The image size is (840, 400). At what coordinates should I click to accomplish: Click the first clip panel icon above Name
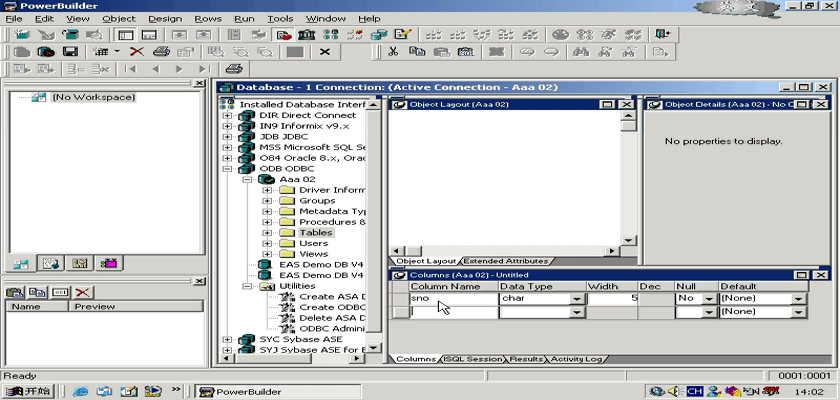point(15,292)
